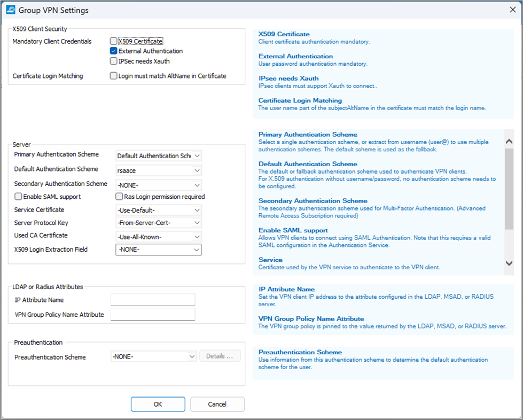
Task: Click the Details button next to Preauthentication Scheme
Action: (220, 356)
